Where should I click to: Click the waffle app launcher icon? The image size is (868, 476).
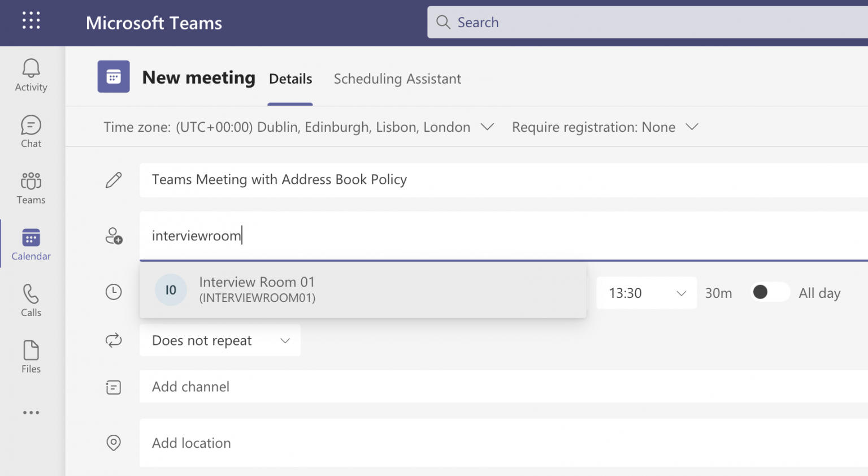pos(31,20)
